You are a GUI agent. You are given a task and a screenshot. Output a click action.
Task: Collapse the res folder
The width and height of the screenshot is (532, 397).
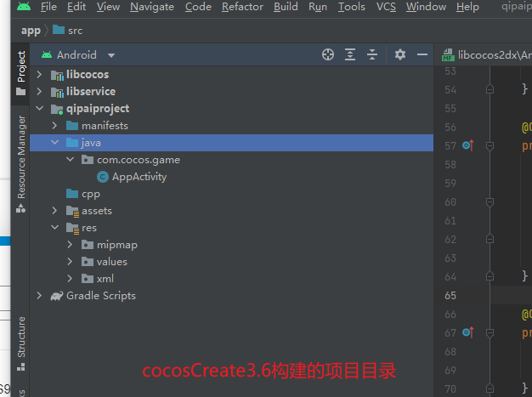[x=54, y=227]
